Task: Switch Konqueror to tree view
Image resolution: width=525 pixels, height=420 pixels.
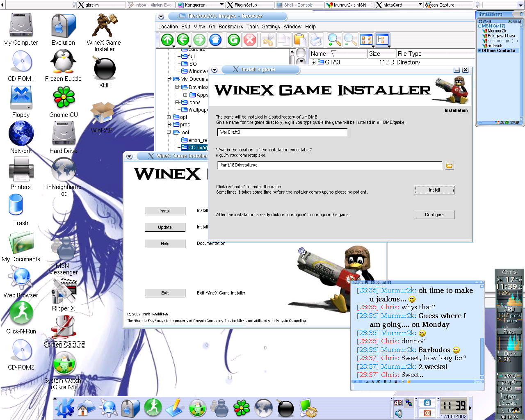Action: click(382, 40)
